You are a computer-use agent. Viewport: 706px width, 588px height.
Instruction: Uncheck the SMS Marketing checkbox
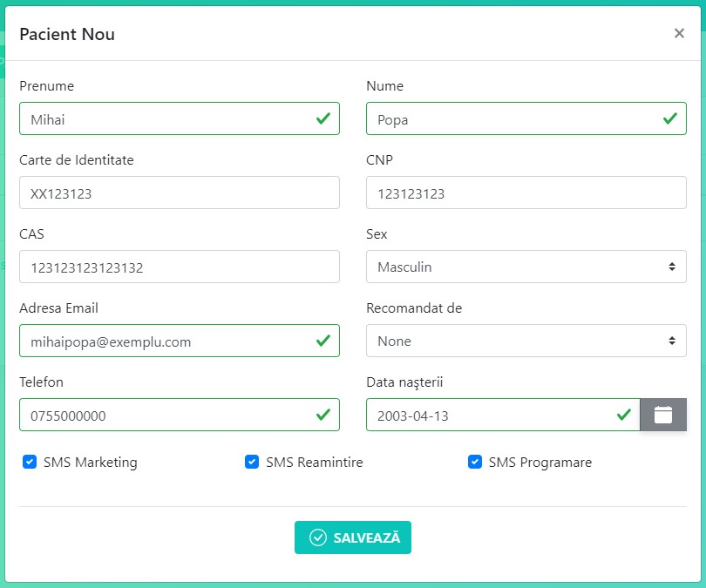pos(30,462)
